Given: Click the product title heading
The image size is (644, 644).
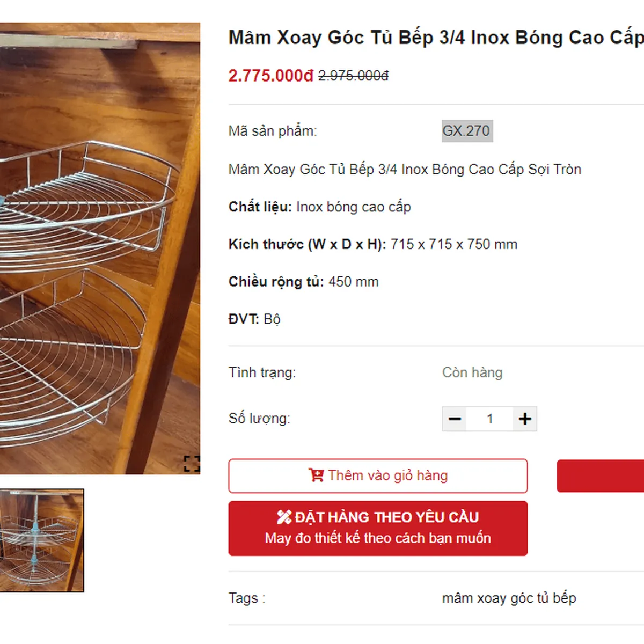Looking at the screenshot, I should 436,38.
